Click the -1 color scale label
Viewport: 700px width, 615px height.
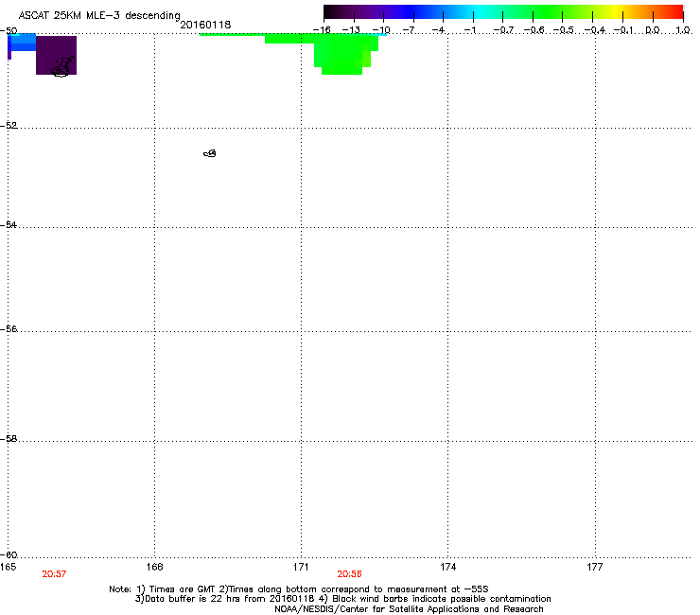click(469, 30)
